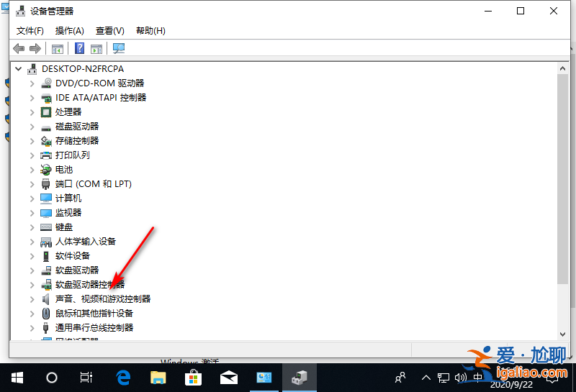The height and width of the screenshot is (392, 576).
Task: Select the 电池 battery icon
Action: point(46,170)
